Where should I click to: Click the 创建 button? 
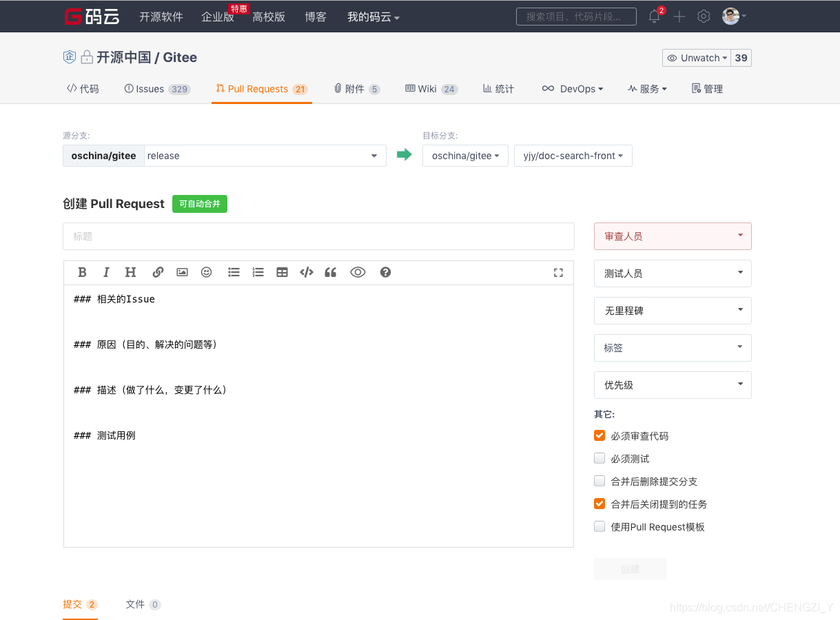[630, 569]
